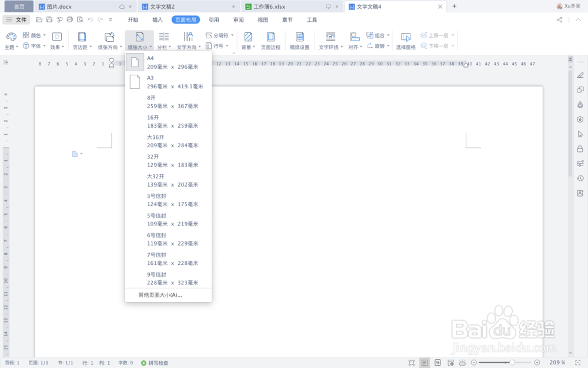The height and width of the screenshot is (368, 588).
Task: Click the 旋转 rotate icon
Action: [370, 46]
